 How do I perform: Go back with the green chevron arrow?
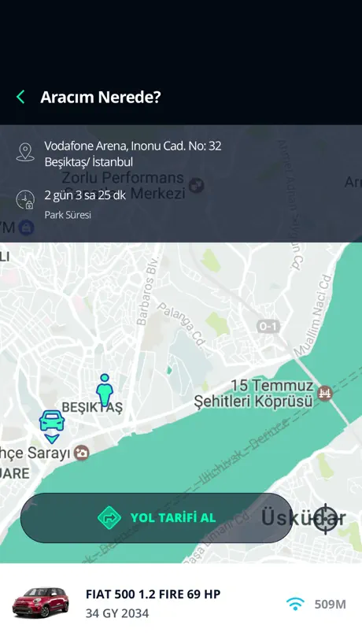[x=20, y=98]
